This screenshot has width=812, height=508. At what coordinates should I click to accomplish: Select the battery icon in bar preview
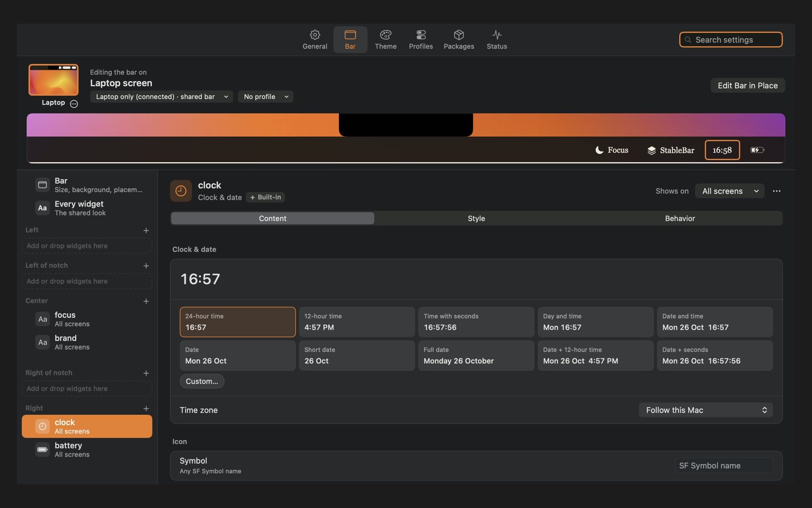point(757,150)
